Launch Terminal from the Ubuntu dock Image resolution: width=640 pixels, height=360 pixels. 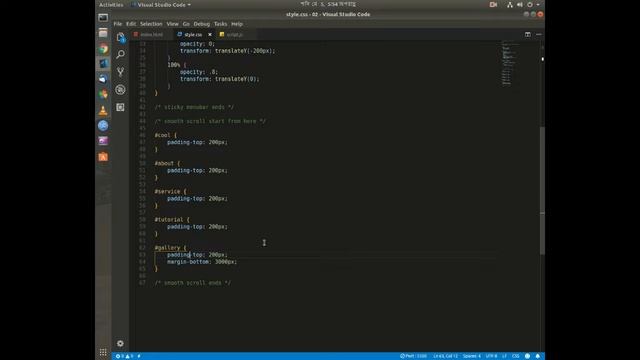103,18
